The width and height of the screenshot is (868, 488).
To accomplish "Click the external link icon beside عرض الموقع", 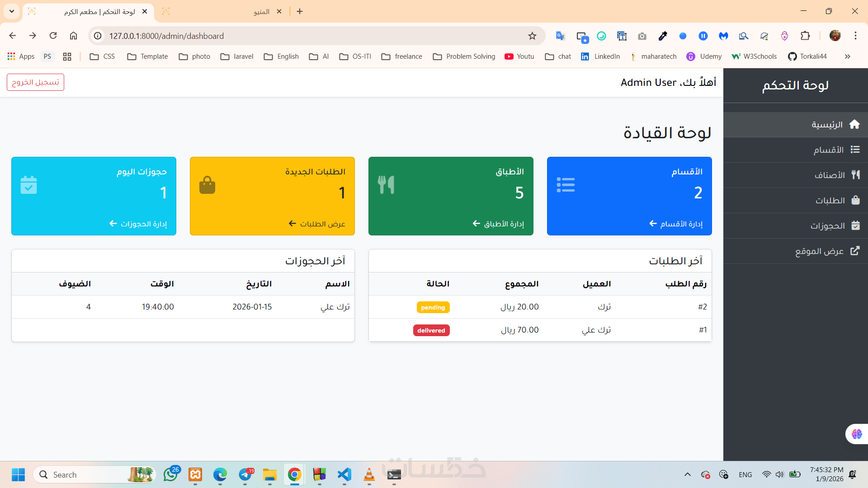I will coord(855,251).
